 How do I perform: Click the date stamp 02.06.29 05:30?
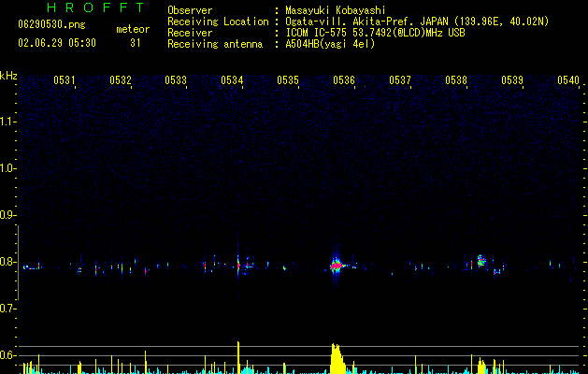57,43
